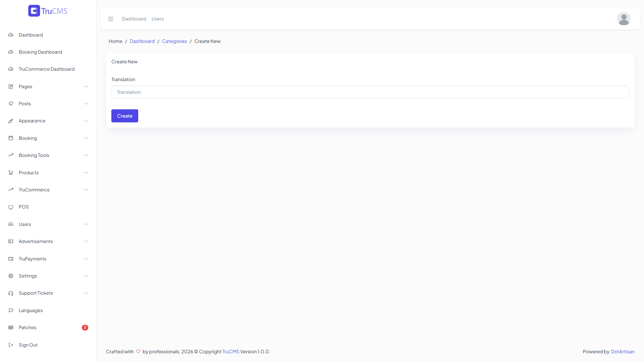Toggle the hamburger sidebar menu icon

click(x=111, y=19)
